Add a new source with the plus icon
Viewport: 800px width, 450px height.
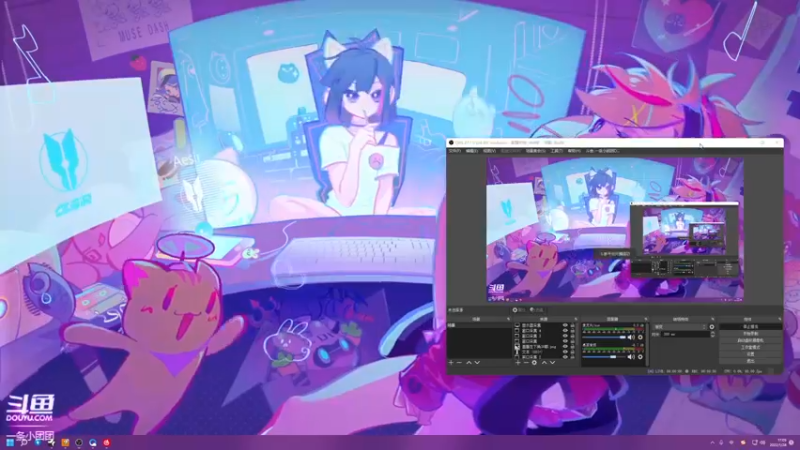(518, 363)
